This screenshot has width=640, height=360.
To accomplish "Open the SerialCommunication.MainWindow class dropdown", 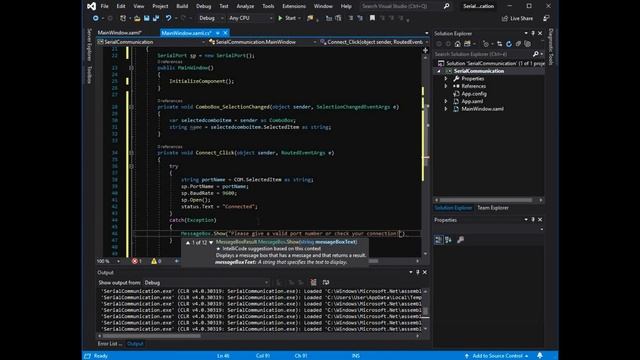I will pyautogui.click(x=262, y=42).
